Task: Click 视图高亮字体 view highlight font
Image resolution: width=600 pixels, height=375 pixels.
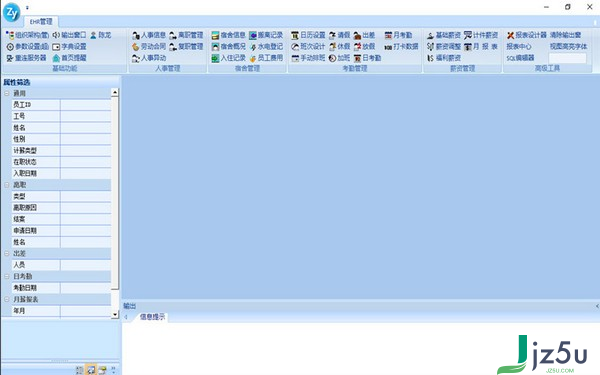Action: pos(568,47)
